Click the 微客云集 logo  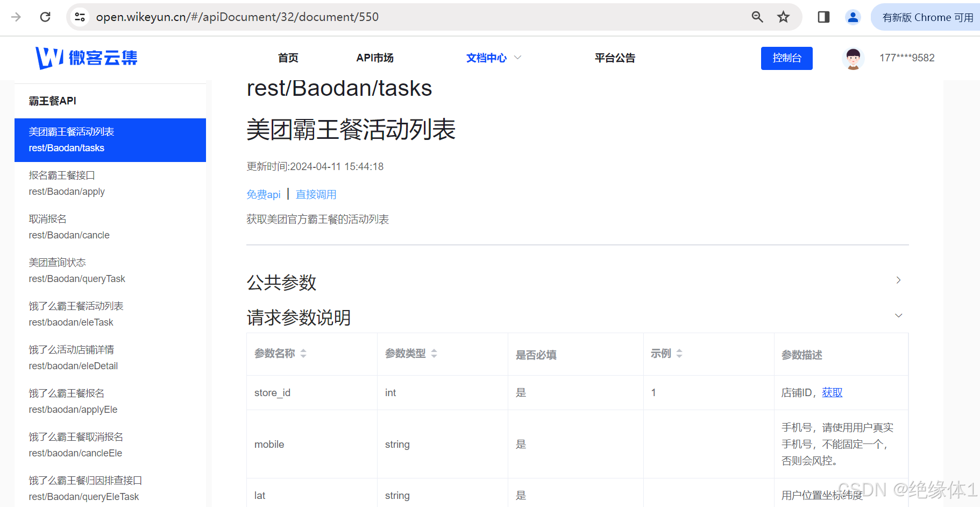coord(87,58)
